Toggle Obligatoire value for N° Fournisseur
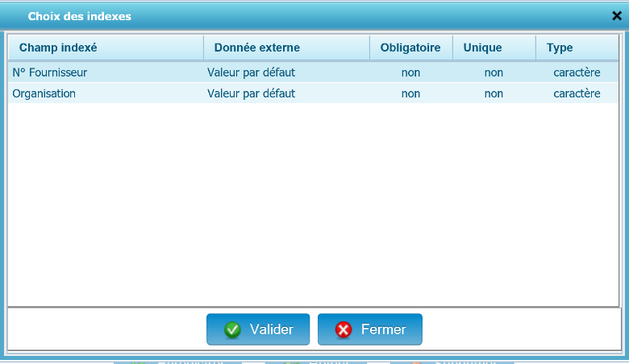The height and width of the screenshot is (364, 629). pos(410,72)
